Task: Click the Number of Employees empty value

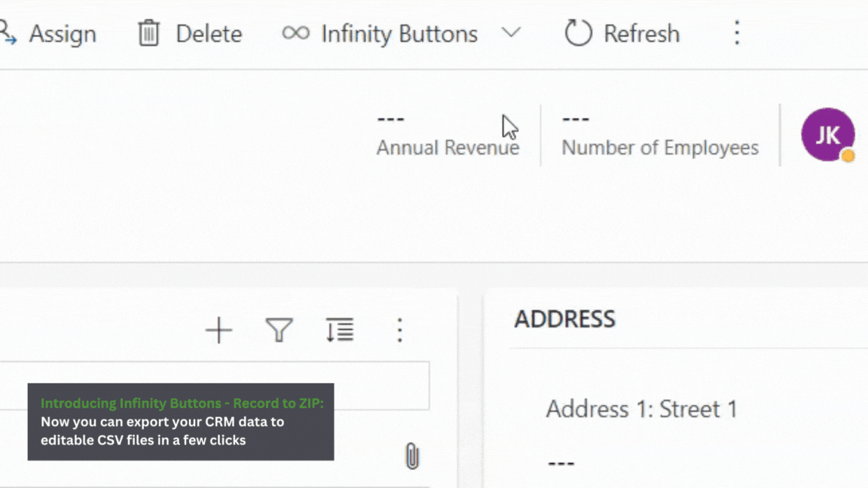Action: point(576,117)
